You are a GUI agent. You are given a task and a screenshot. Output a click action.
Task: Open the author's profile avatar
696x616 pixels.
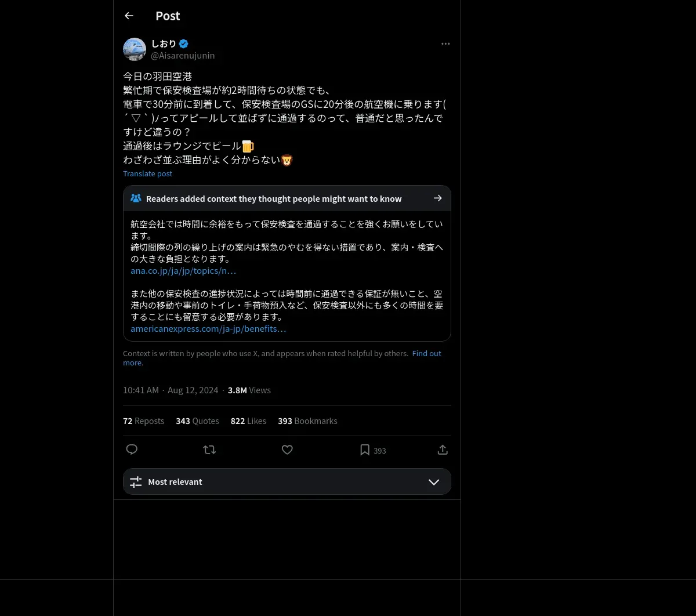tap(135, 49)
